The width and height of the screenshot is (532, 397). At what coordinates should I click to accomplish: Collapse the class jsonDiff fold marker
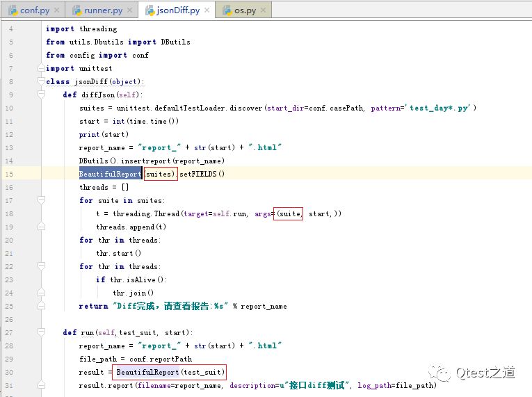click(x=41, y=81)
